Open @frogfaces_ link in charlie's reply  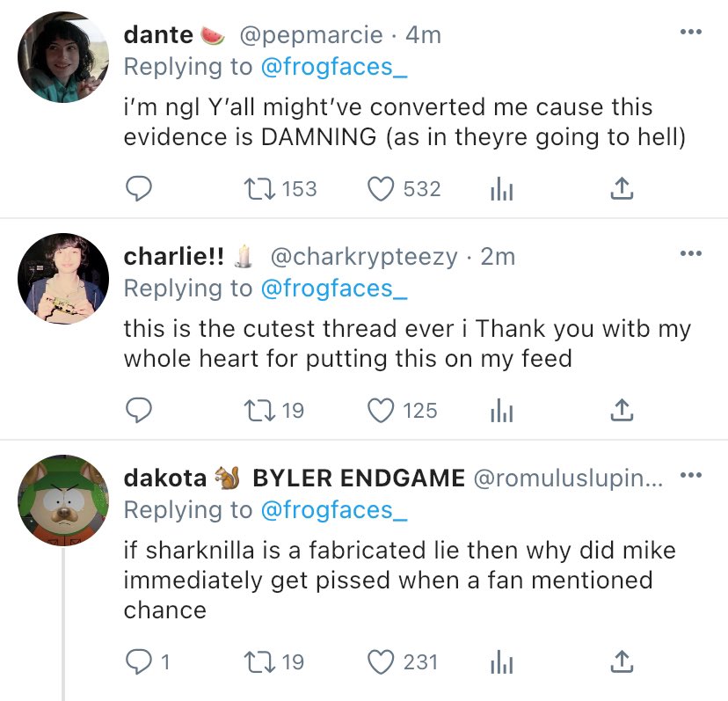point(334,288)
